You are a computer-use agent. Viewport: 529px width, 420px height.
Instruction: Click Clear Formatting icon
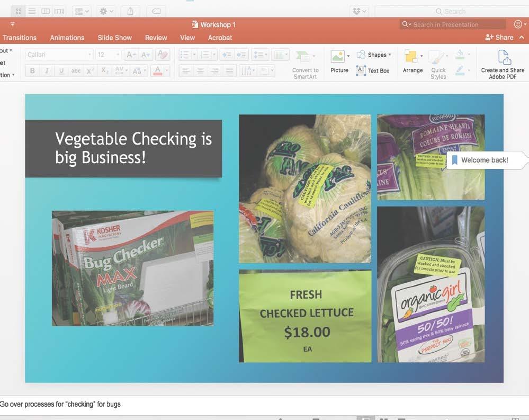pyautogui.click(x=163, y=55)
